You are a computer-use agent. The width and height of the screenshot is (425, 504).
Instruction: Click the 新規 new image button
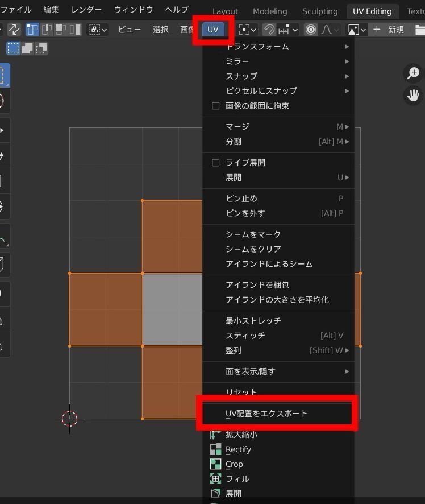point(389,30)
